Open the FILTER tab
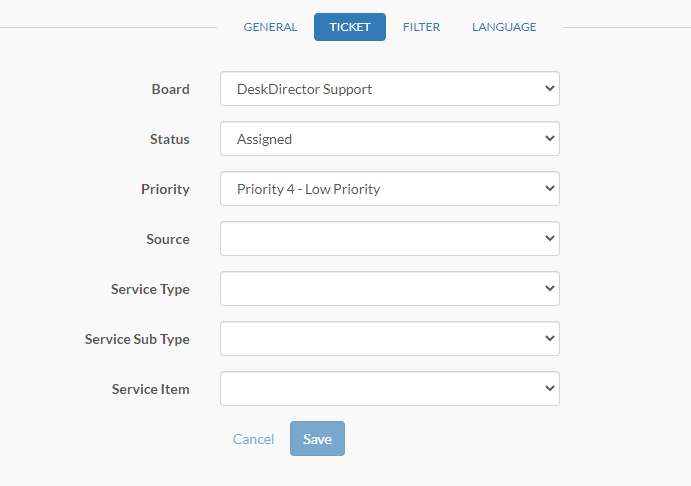 point(421,27)
